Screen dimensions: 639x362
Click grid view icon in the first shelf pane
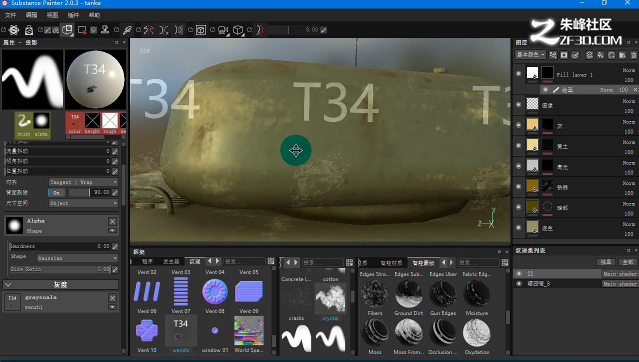click(x=271, y=261)
